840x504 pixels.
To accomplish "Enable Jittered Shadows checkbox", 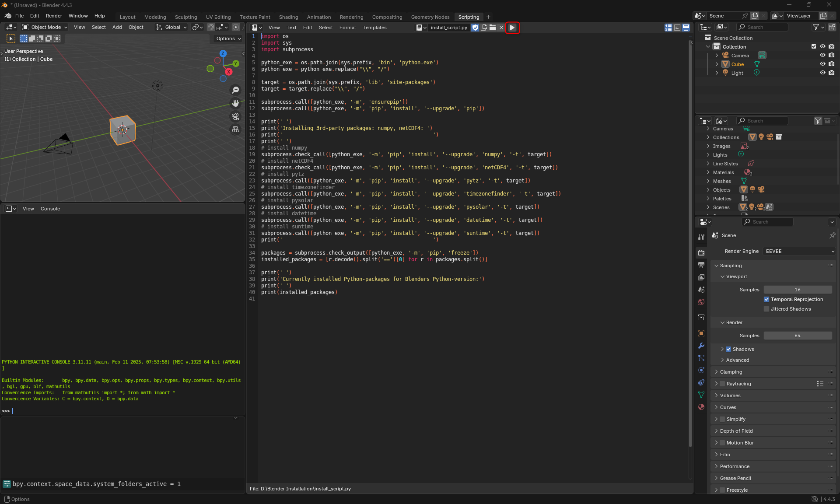I will [x=766, y=309].
